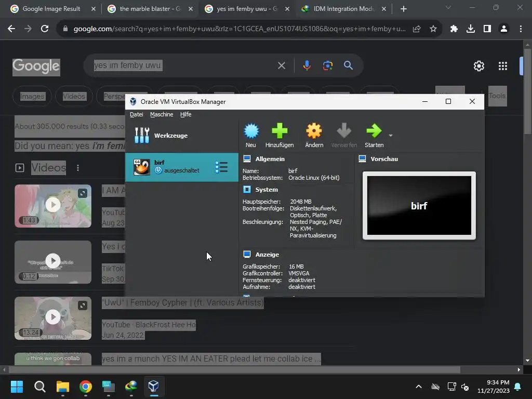The height and width of the screenshot is (399, 532).
Task: Open Google quick settings gear
Action: coord(478,66)
